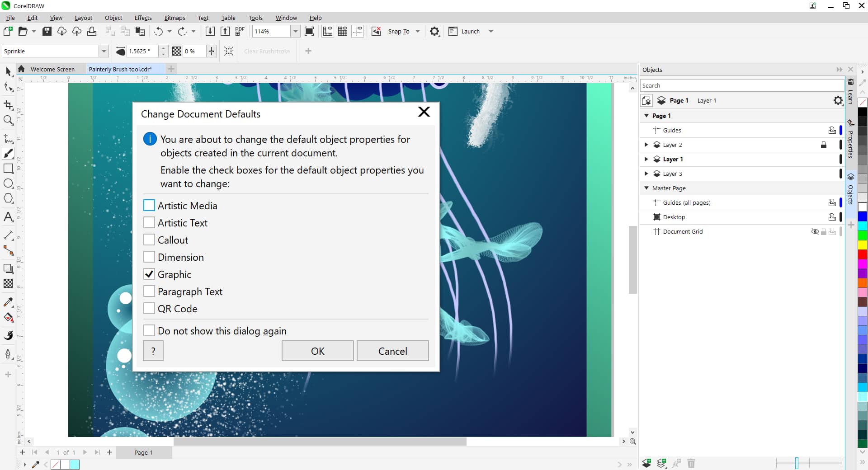The height and width of the screenshot is (470, 868).
Task: Expand Layer 2 in Objects panel
Action: [646, 145]
